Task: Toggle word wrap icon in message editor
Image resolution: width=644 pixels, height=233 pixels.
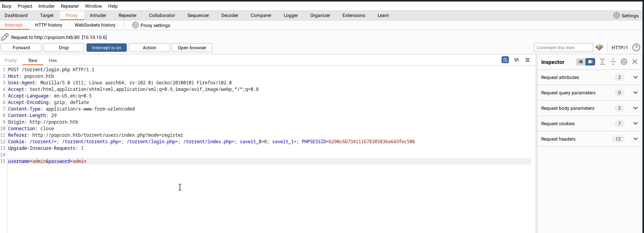Action: pos(505,60)
